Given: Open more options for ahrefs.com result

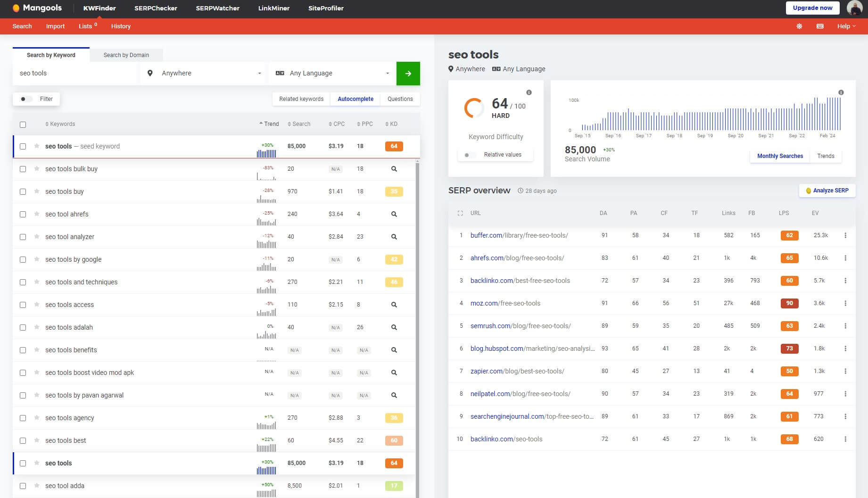Looking at the screenshot, I should click(845, 258).
